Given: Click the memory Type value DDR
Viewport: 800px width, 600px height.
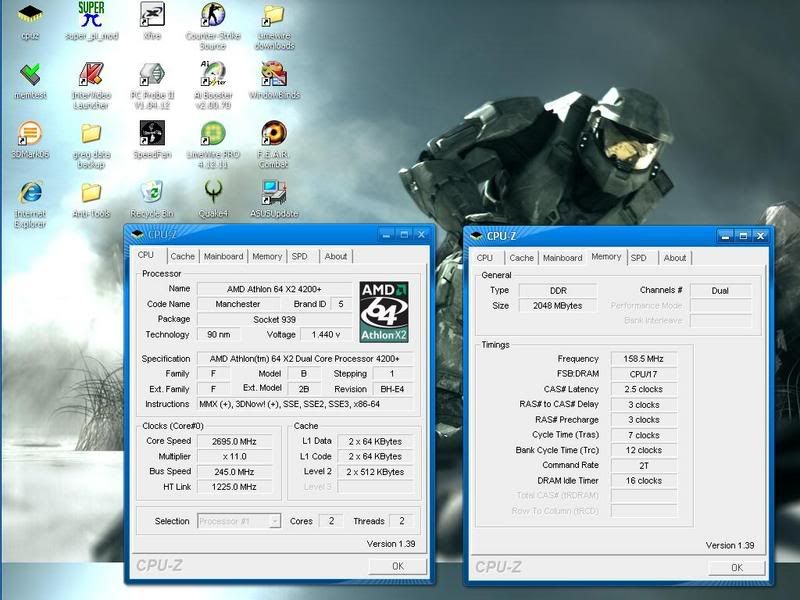Looking at the screenshot, I should [558, 290].
